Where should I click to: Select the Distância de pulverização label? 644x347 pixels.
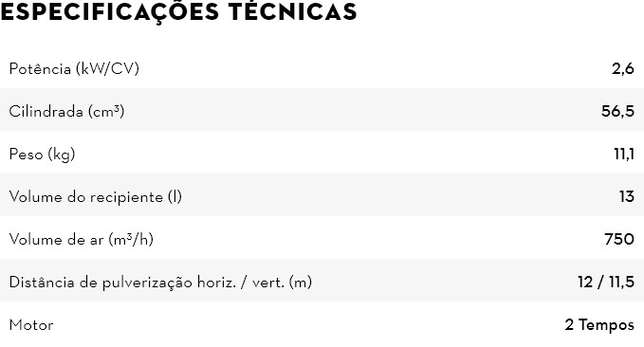[160, 283]
